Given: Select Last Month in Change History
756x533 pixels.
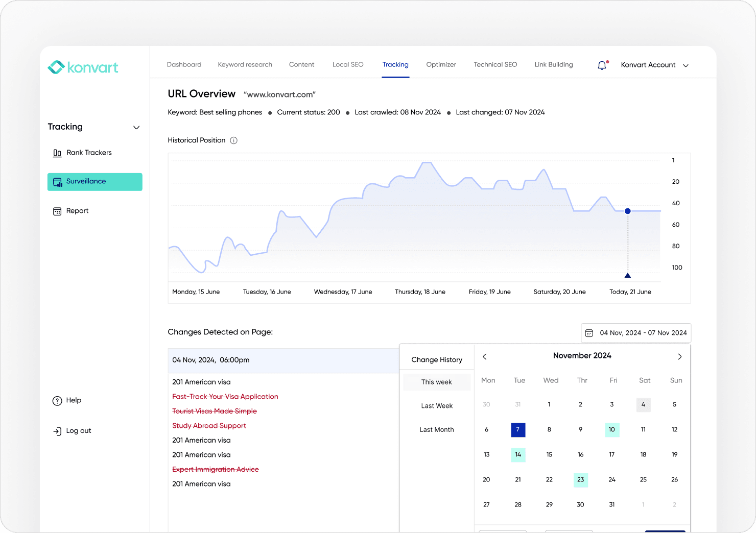Looking at the screenshot, I should coord(436,429).
